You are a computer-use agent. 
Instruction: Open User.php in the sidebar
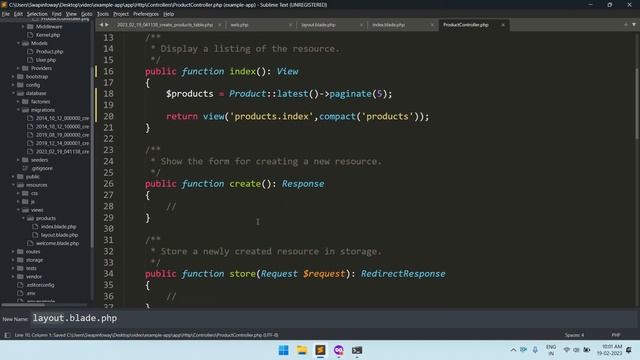pyautogui.click(x=46, y=60)
